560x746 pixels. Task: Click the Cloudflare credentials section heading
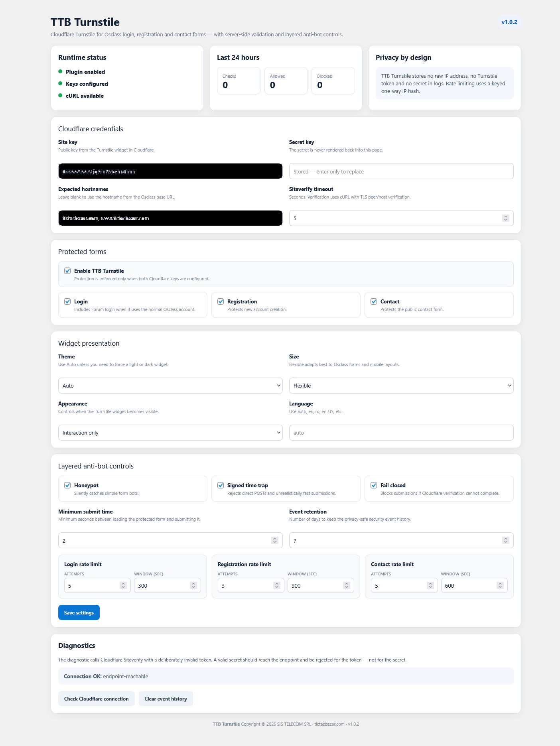pyautogui.click(x=91, y=129)
